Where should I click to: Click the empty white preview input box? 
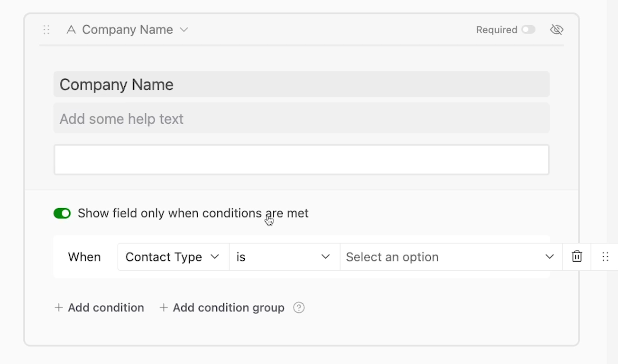point(302,160)
